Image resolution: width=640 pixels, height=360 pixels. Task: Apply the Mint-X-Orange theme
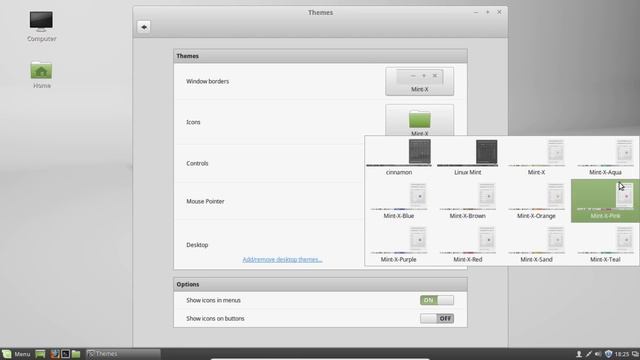tap(536, 201)
